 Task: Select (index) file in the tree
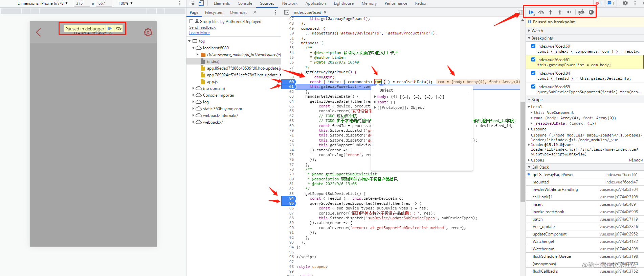click(213, 61)
